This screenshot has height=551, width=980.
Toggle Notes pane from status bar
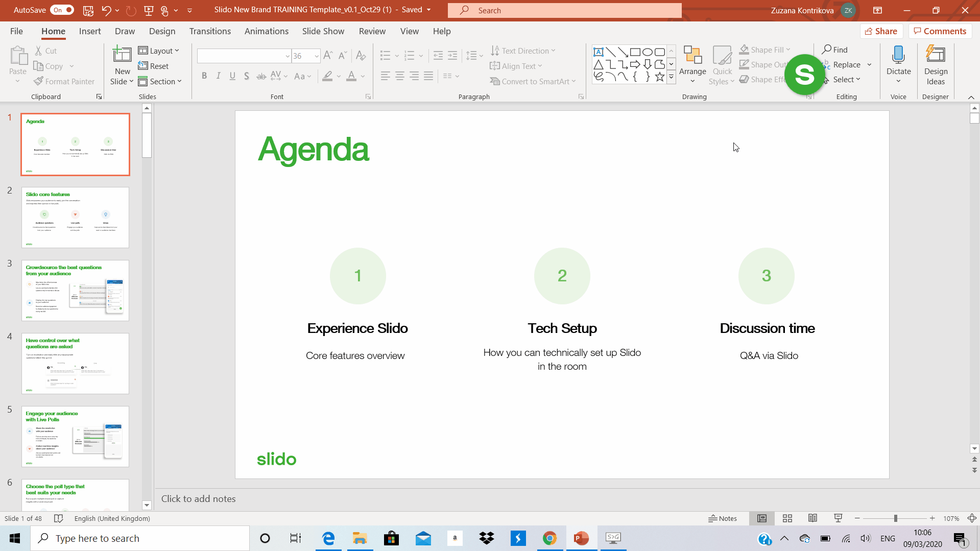[723, 518]
